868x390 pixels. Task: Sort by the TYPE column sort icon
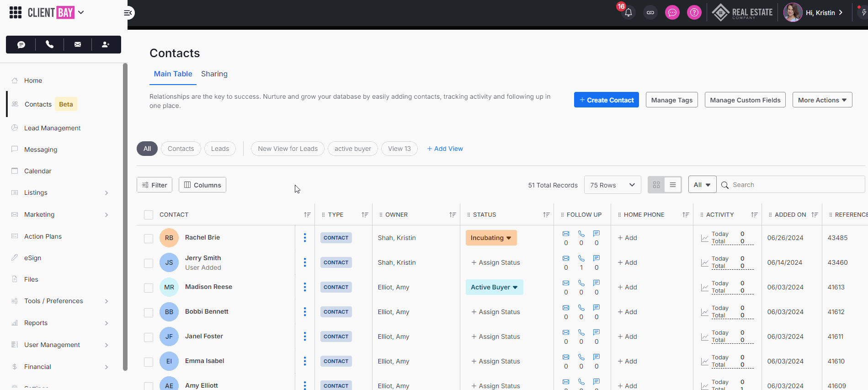coord(365,214)
